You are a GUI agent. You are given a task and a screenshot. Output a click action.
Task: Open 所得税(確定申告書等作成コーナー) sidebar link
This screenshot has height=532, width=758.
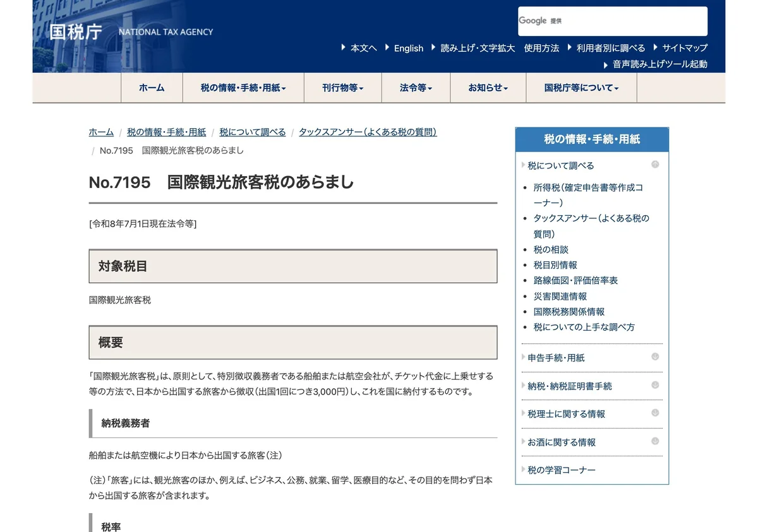[588, 195]
